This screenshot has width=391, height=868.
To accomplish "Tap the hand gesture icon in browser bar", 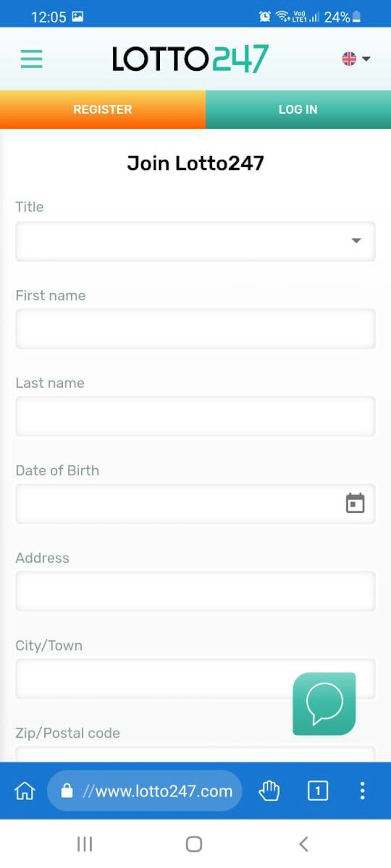I will click(269, 791).
